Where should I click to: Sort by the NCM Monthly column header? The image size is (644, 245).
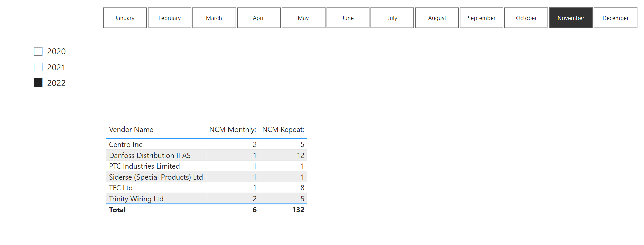coord(233,130)
